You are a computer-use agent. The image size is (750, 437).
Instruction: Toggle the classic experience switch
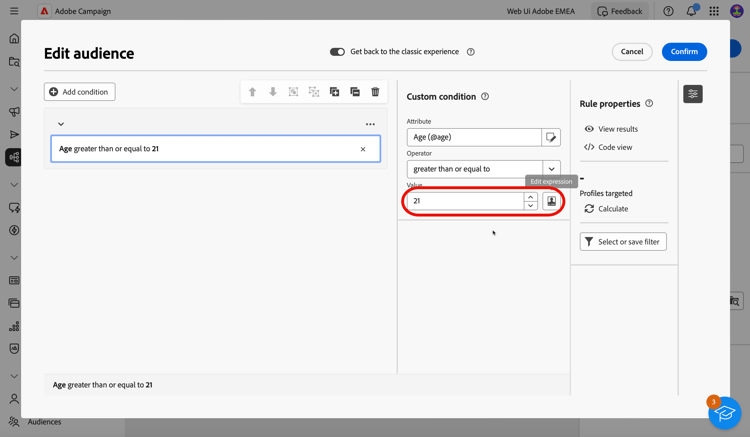click(337, 52)
